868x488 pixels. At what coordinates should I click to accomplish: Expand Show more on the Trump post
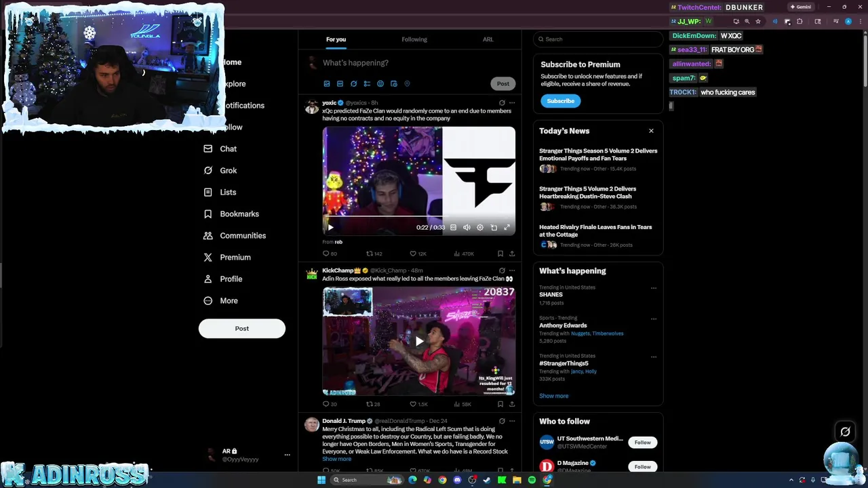pos(337,459)
